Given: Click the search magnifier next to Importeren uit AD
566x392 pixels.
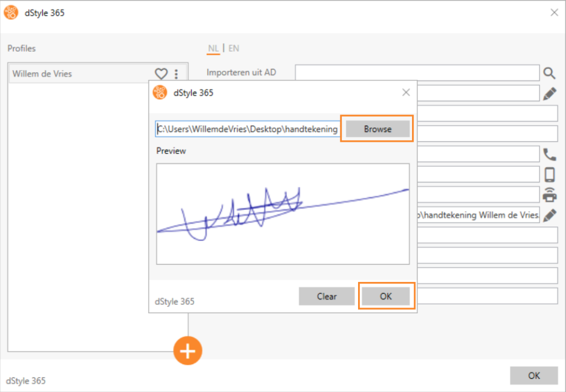Looking at the screenshot, I should [x=549, y=73].
